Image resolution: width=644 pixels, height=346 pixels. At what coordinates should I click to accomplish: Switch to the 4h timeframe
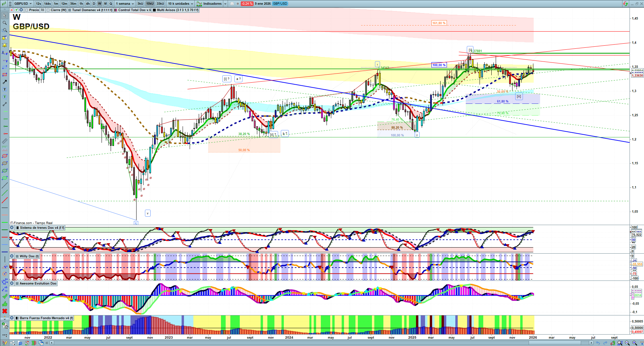click(88, 4)
